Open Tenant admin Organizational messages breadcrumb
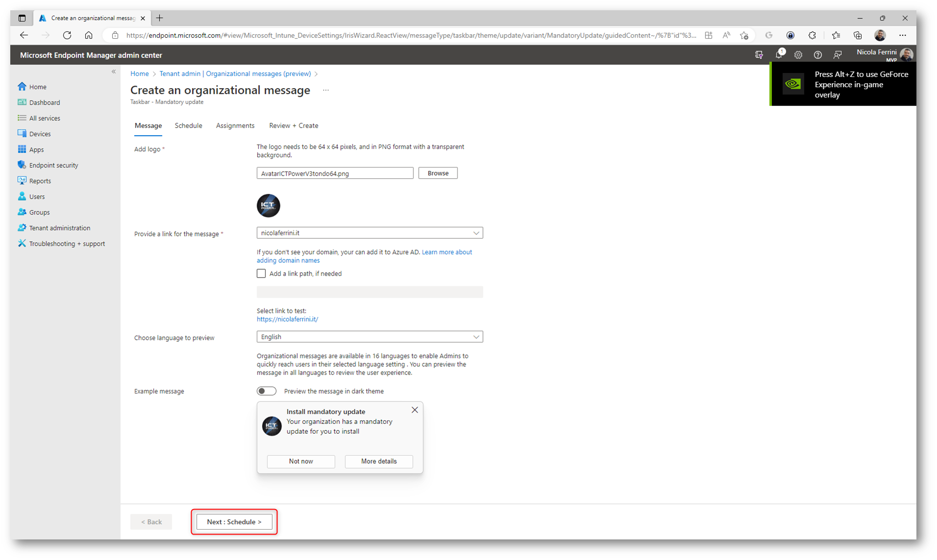The image size is (937, 560). pos(235,73)
